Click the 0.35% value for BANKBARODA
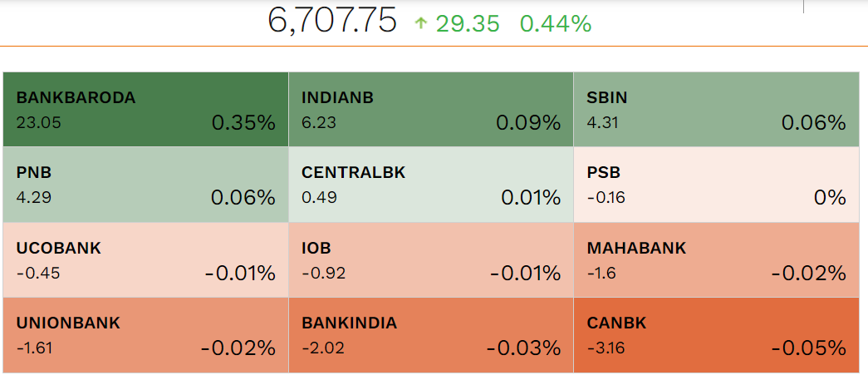Viewport: 868px width, 375px height. (243, 123)
